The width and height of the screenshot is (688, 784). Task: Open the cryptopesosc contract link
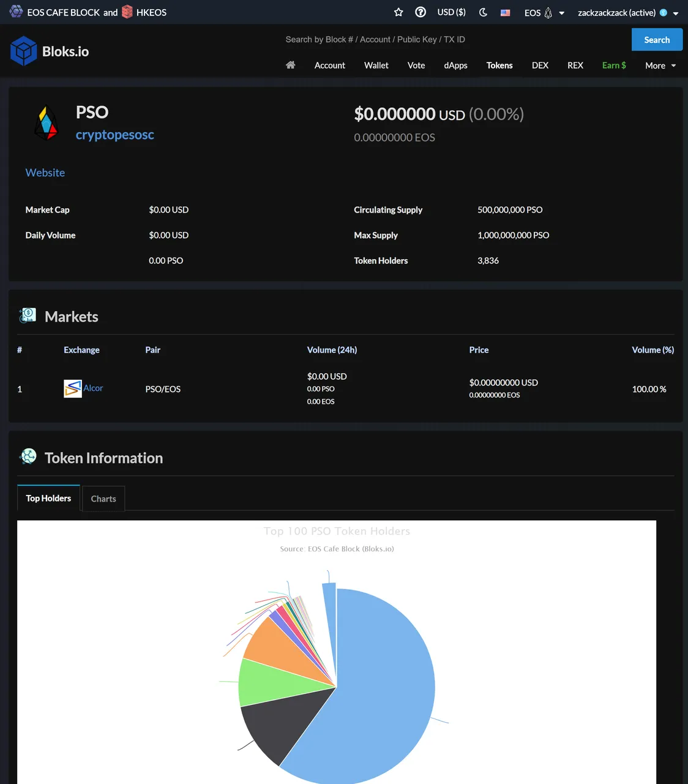point(114,135)
